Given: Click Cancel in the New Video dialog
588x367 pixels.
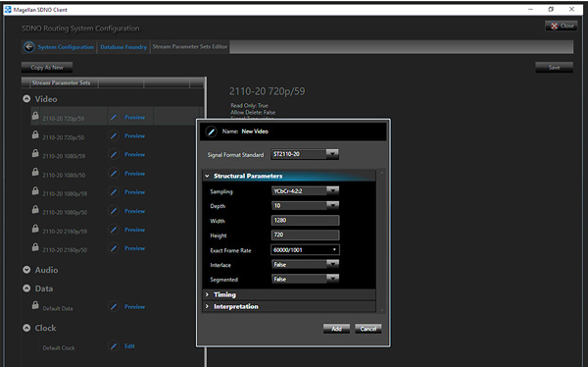Looking at the screenshot, I should click(x=368, y=329).
